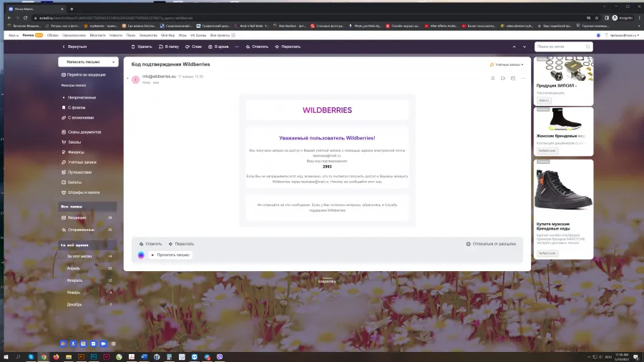
Task: Open Новости in Mail.ru top bar
Action: coord(116,35)
